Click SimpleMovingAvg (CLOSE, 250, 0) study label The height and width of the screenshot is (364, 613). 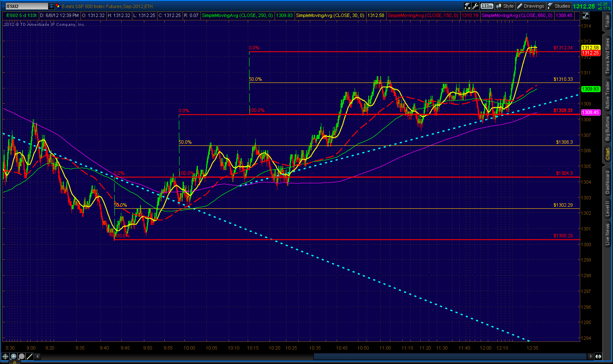click(x=238, y=15)
